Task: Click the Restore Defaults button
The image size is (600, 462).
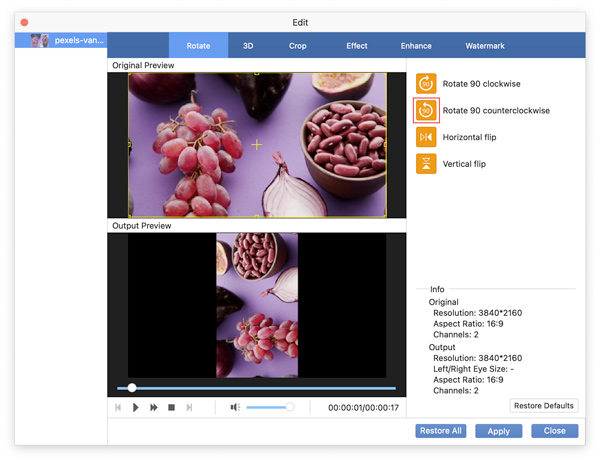Action: tap(544, 406)
